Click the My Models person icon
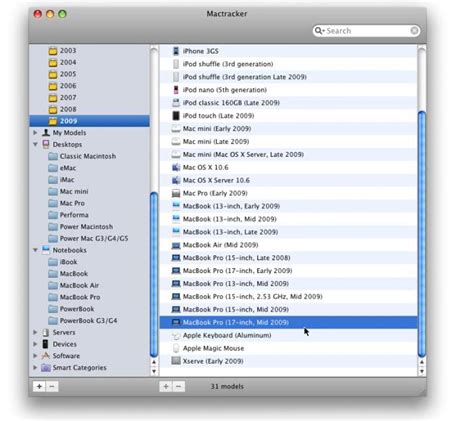 coord(46,133)
